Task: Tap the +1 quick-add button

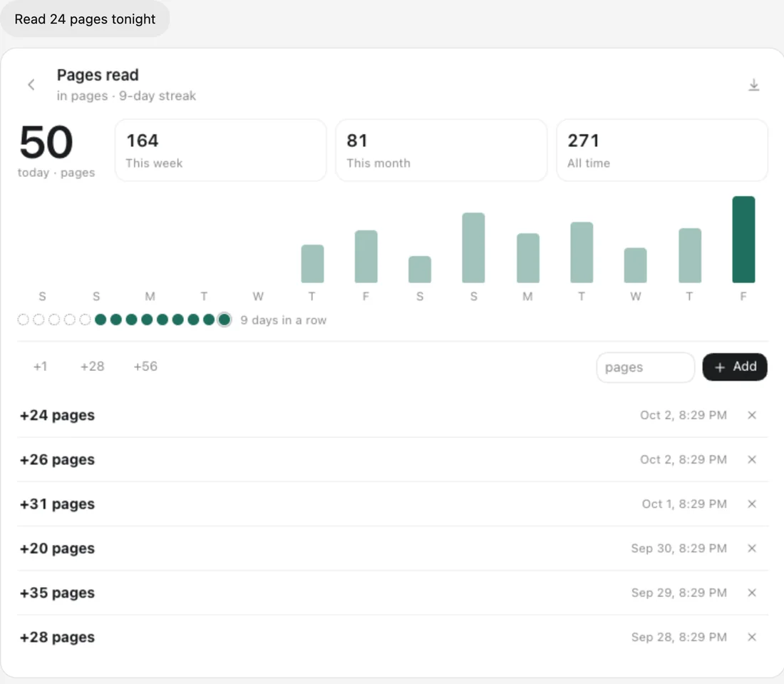Action: pos(41,367)
